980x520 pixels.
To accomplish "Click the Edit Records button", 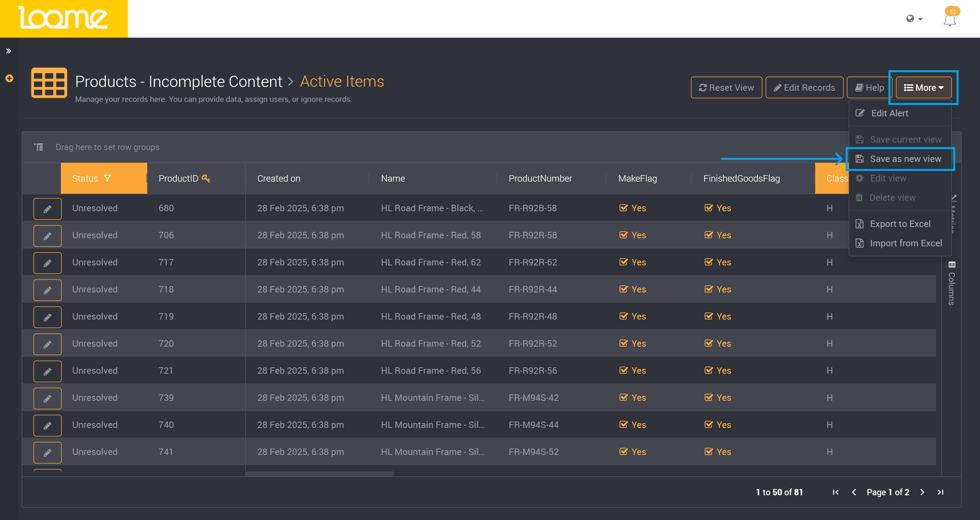I will point(804,87).
